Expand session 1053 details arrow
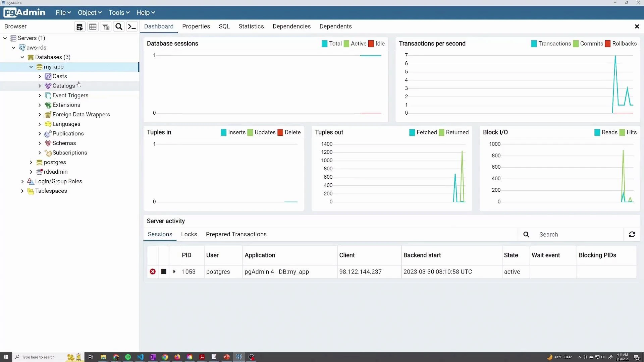 click(x=174, y=271)
